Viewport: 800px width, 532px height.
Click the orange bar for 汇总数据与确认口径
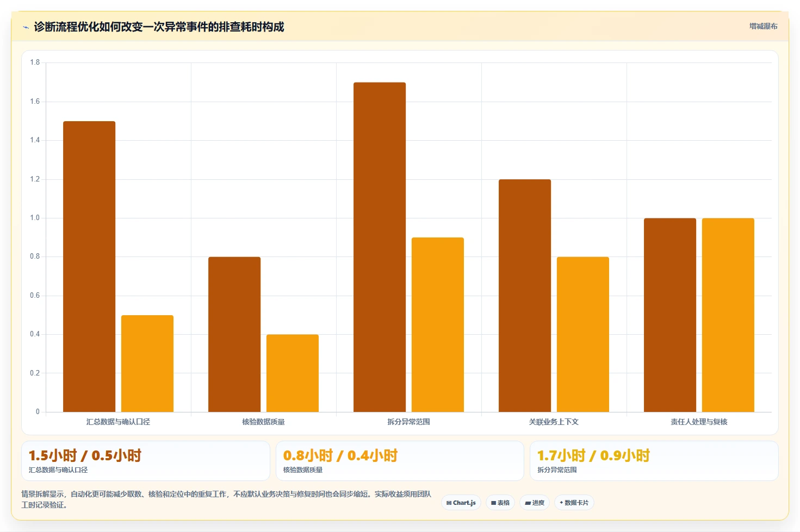(147, 364)
